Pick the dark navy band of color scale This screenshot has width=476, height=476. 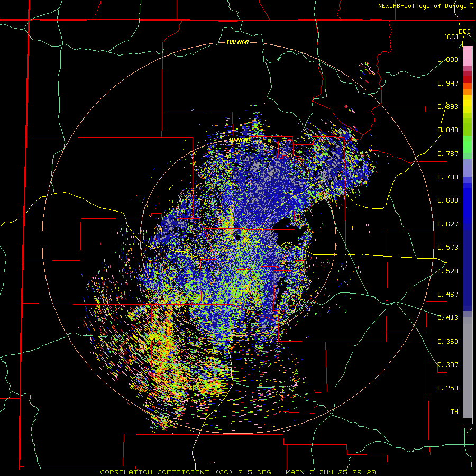coord(467,270)
